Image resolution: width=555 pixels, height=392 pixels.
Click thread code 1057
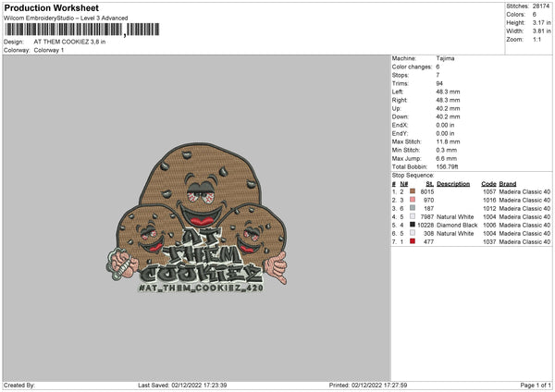[489, 191]
